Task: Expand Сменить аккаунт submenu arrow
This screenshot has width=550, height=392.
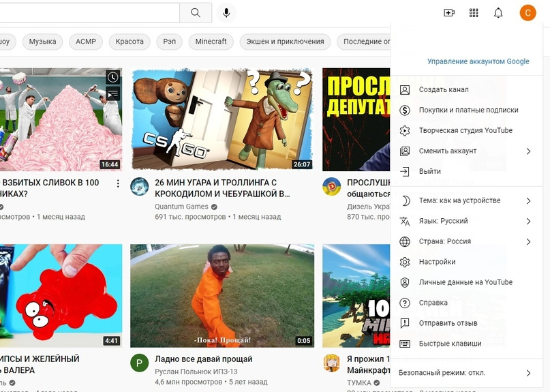Action: [528, 151]
